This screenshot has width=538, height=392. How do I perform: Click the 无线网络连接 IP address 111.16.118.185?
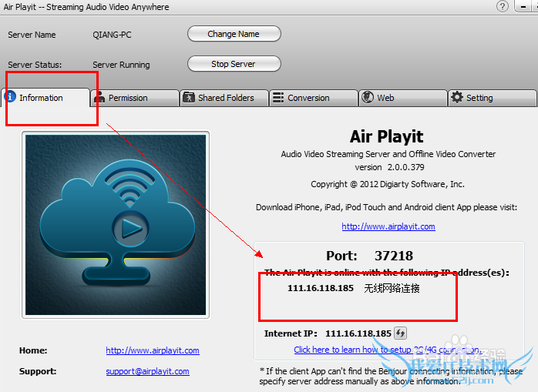pyautogui.click(x=321, y=288)
